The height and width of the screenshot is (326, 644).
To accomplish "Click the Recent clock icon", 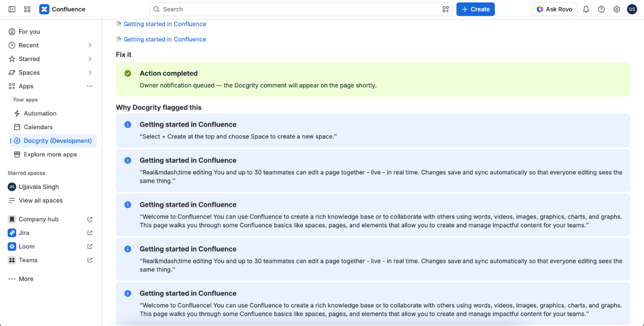I will coord(12,45).
